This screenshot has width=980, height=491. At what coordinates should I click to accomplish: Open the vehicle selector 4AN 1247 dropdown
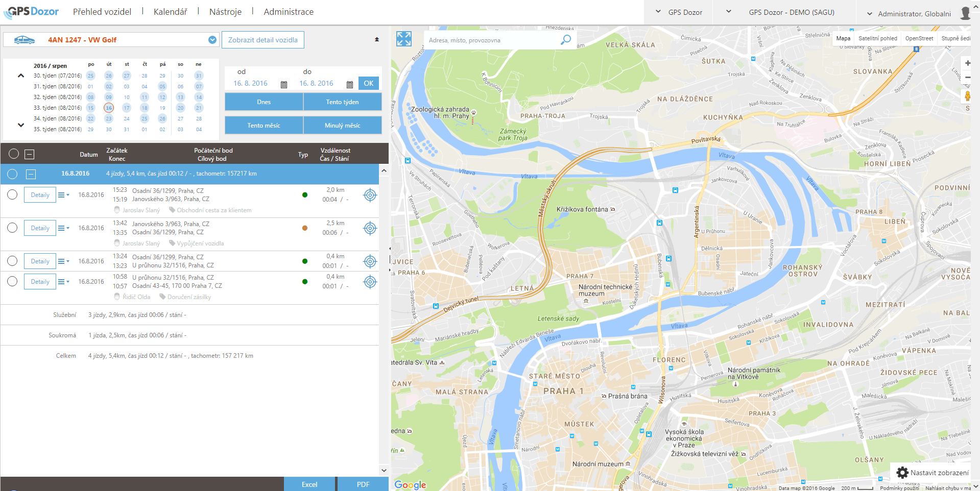pos(212,40)
